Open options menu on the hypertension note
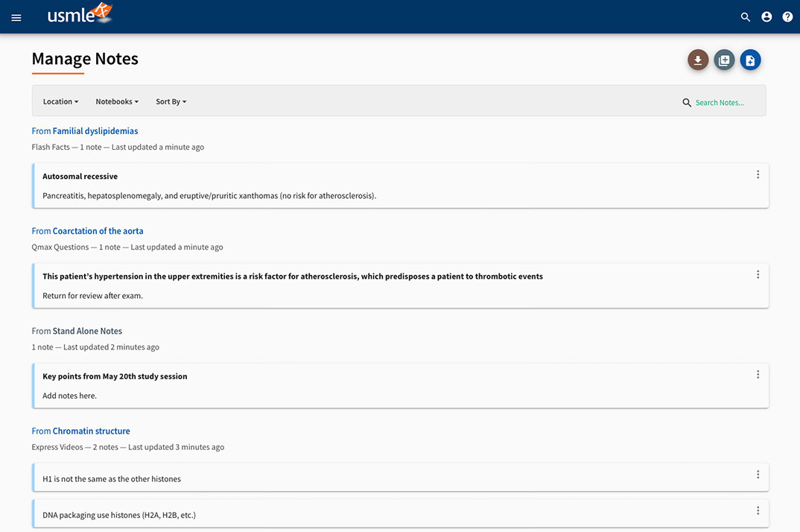800x532 pixels. click(758, 274)
